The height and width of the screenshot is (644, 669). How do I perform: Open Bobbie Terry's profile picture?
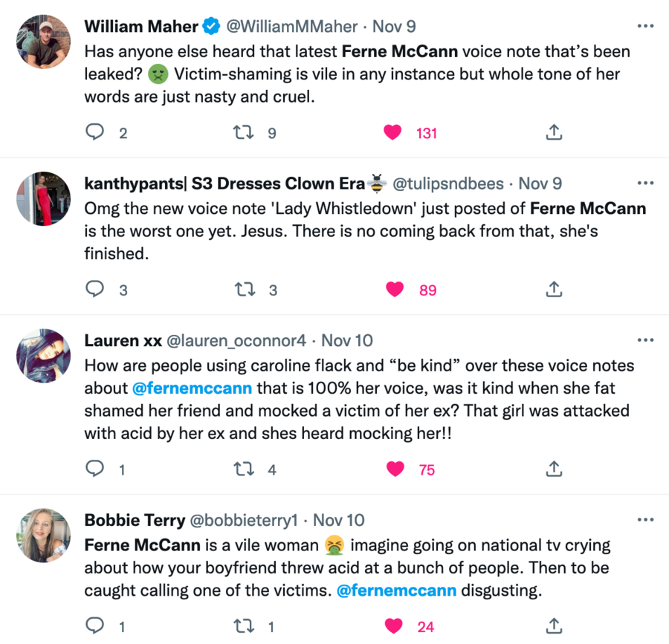[x=43, y=535]
